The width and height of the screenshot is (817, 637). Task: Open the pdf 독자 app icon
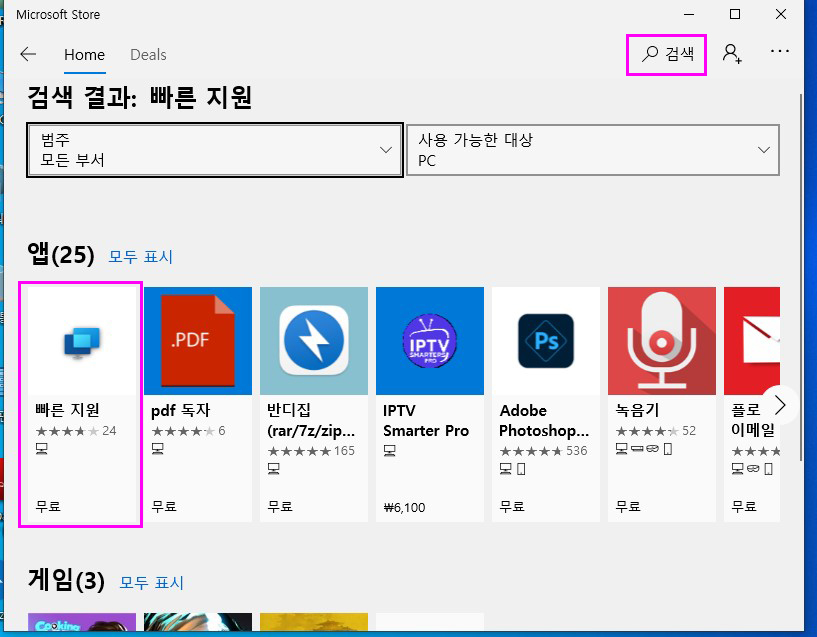point(198,341)
